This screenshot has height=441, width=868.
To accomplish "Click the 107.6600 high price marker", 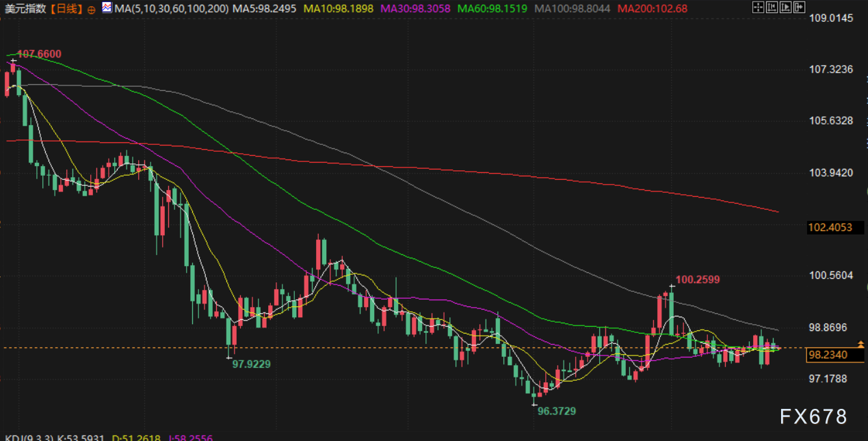I will (x=39, y=54).
